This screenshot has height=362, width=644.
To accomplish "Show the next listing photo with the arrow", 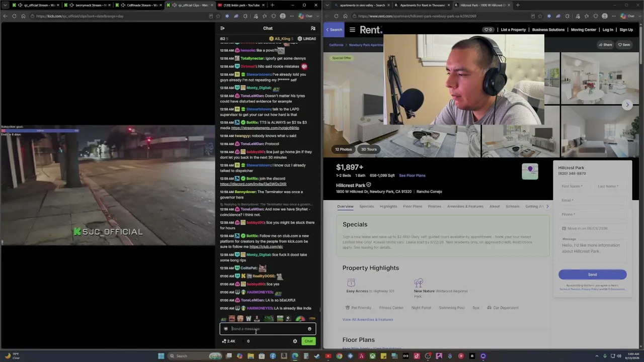I will pyautogui.click(x=627, y=105).
